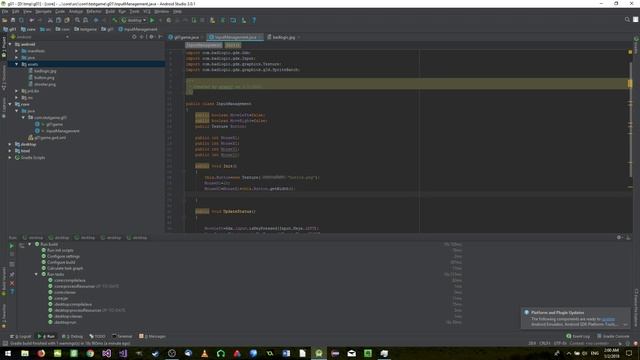This screenshot has width=640, height=360.
Task: Open the Event Log button
Action: [x=578, y=336]
